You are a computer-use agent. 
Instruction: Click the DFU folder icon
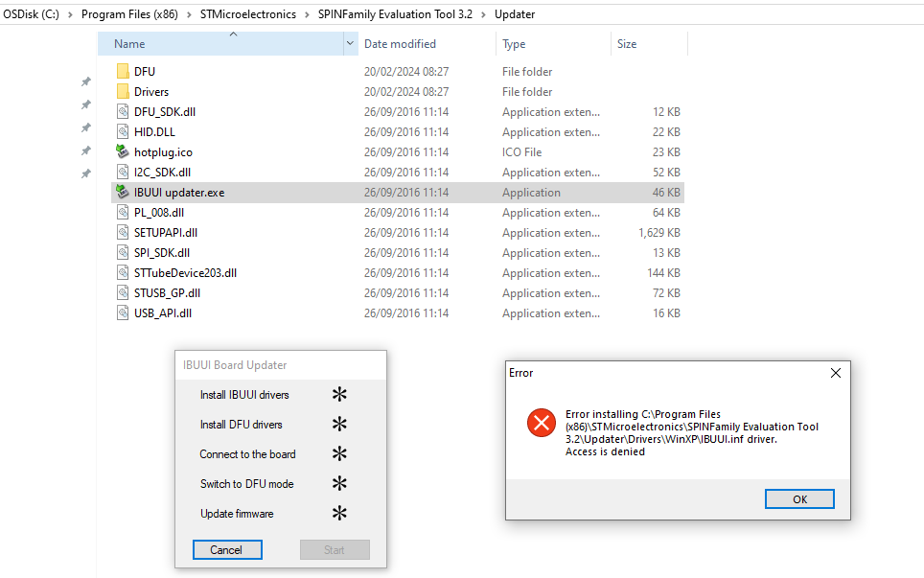pyautogui.click(x=123, y=71)
